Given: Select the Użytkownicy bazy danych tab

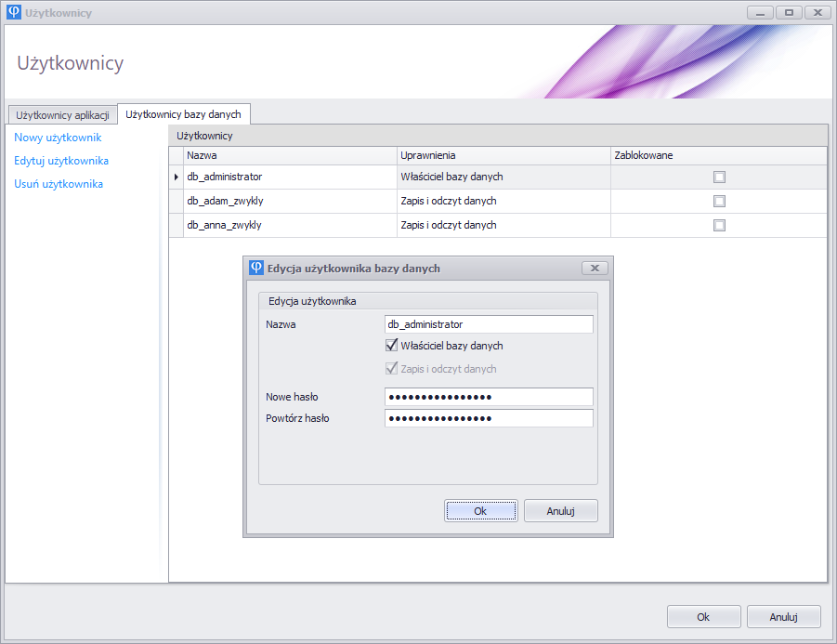Looking at the screenshot, I should 183,113.
